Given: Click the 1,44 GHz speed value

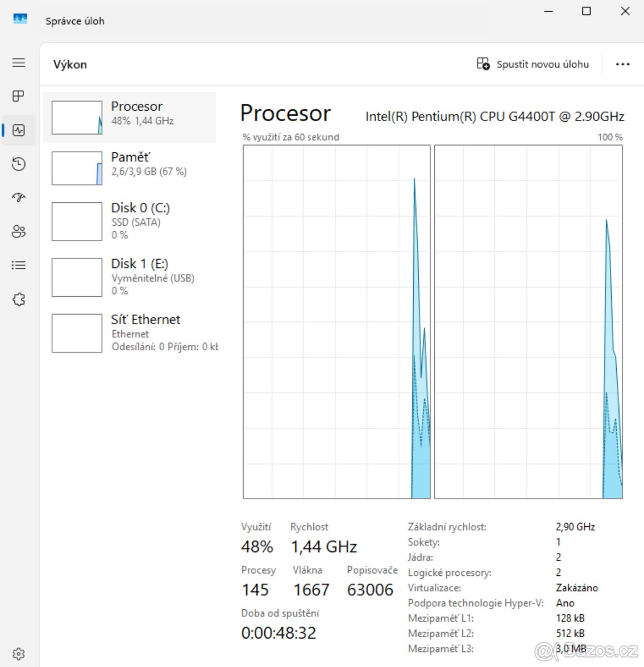Looking at the screenshot, I should coord(324,547).
